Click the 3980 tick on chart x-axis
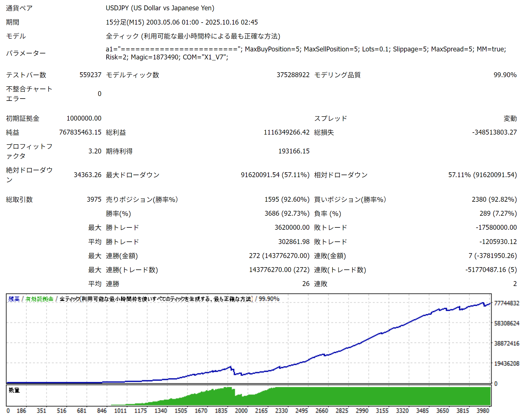The image size is (532, 418). click(483, 411)
